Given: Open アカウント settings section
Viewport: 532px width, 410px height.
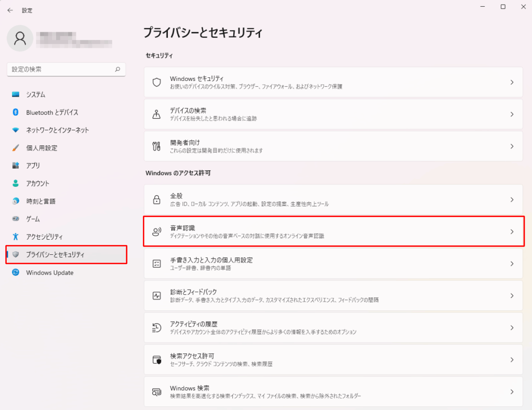Looking at the screenshot, I should 66,183.
